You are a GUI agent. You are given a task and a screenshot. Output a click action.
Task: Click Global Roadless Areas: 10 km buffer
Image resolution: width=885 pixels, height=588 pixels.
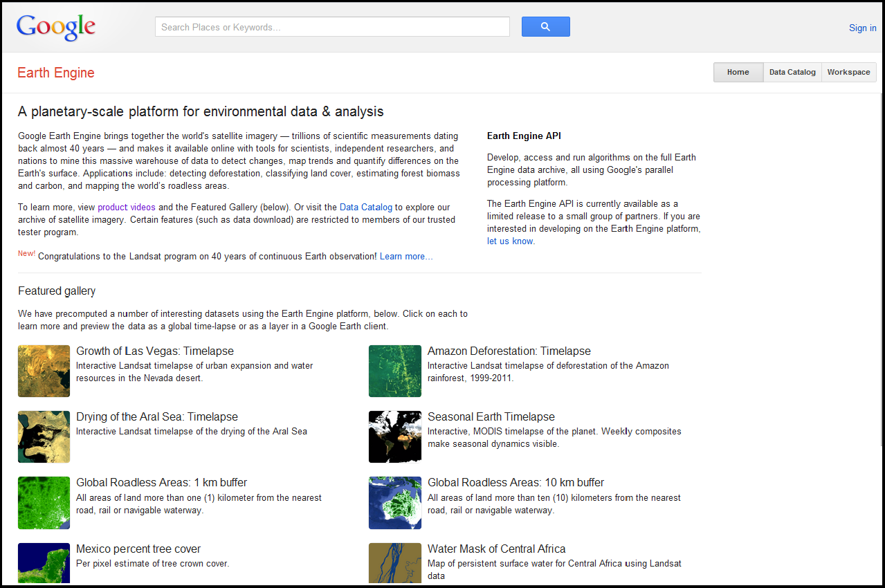(x=516, y=482)
